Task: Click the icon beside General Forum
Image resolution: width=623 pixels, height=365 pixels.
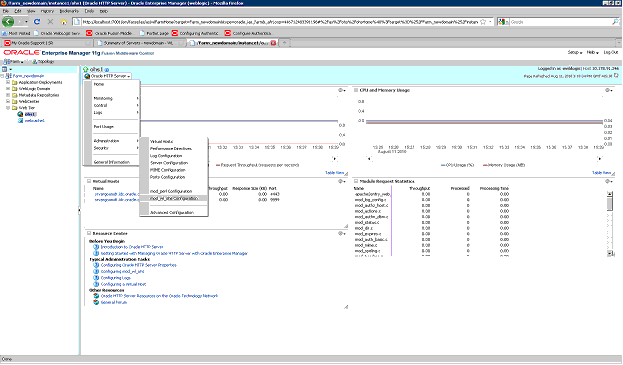Action: (x=96, y=303)
